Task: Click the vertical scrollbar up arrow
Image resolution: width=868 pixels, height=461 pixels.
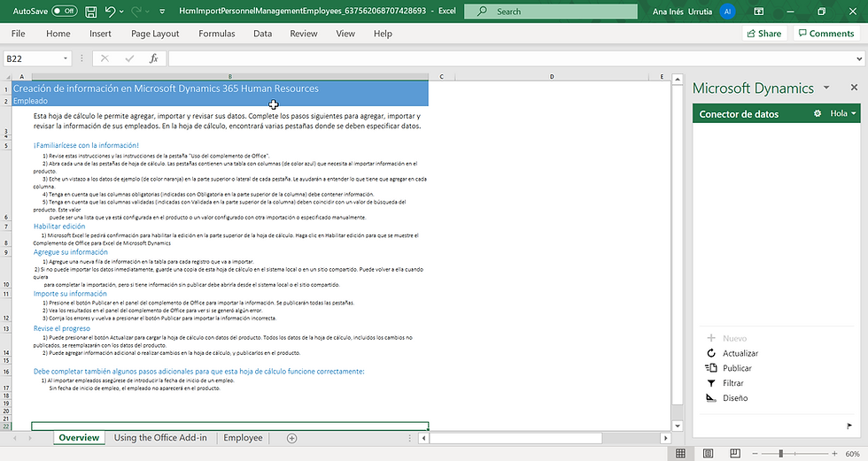Action: pyautogui.click(x=677, y=80)
